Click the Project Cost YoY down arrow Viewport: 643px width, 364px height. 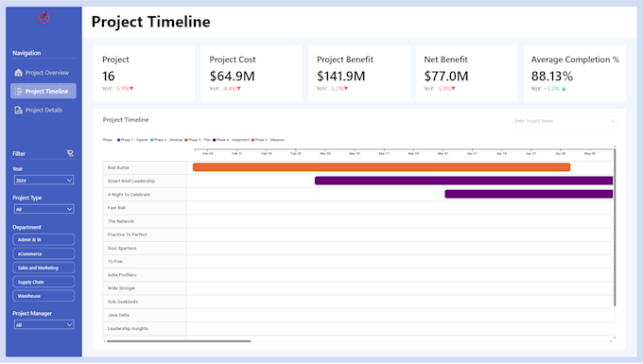238,89
